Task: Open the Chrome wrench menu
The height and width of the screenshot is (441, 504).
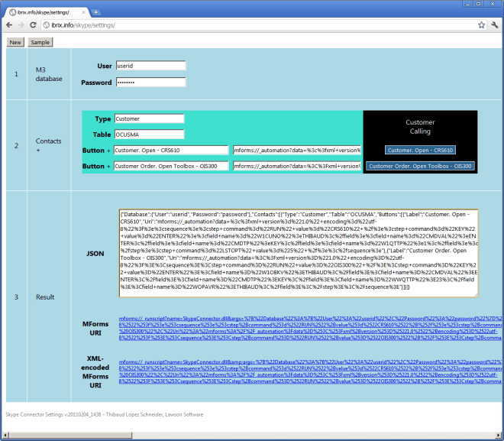Action: [x=495, y=25]
